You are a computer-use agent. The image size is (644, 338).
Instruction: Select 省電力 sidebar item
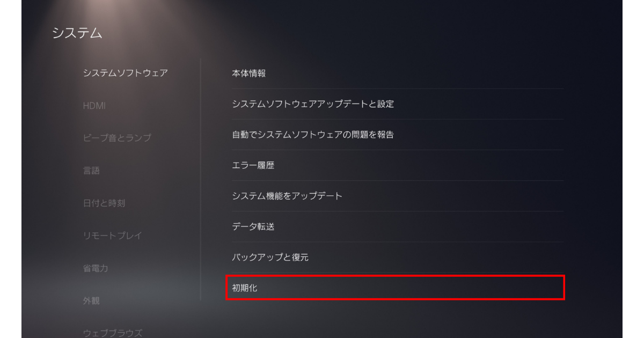tap(96, 268)
